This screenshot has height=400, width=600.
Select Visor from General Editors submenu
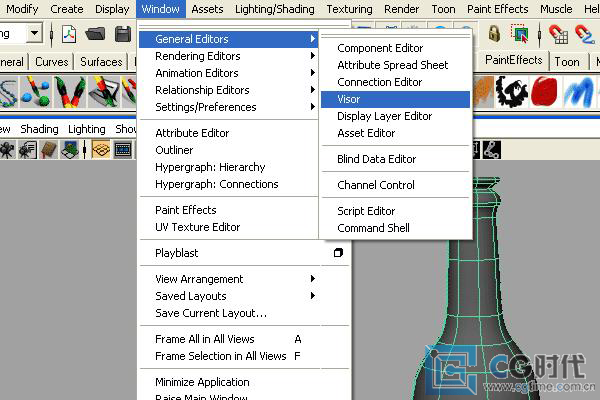[395, 99]
